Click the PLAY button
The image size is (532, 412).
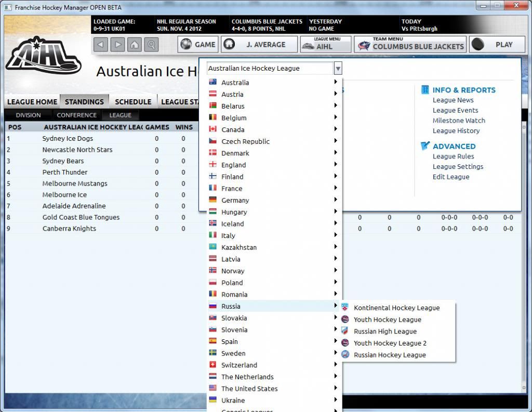pyautogui.click(x=497, y=45)
